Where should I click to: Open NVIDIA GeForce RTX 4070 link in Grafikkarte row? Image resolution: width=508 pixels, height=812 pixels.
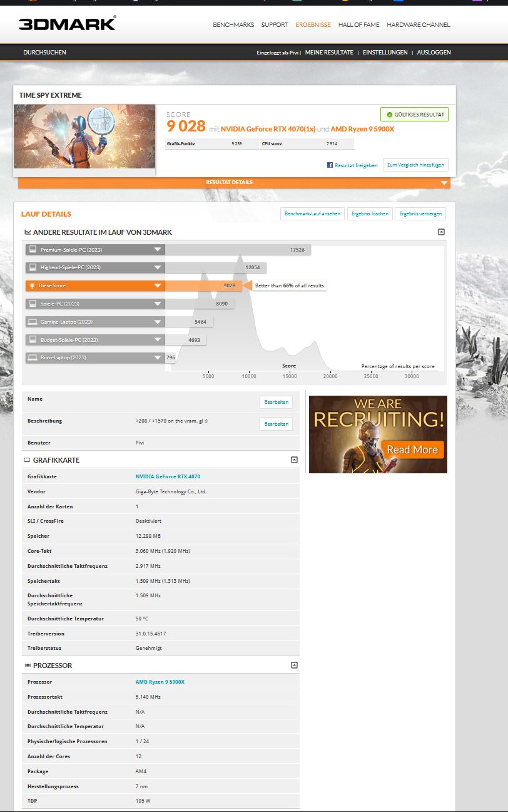click(168, 476)
